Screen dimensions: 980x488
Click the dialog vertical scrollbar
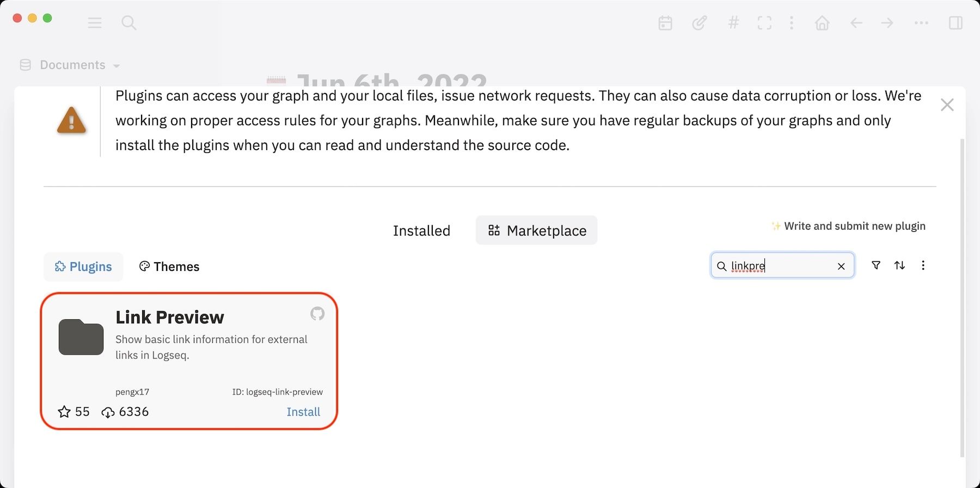[x=962, y=298]
